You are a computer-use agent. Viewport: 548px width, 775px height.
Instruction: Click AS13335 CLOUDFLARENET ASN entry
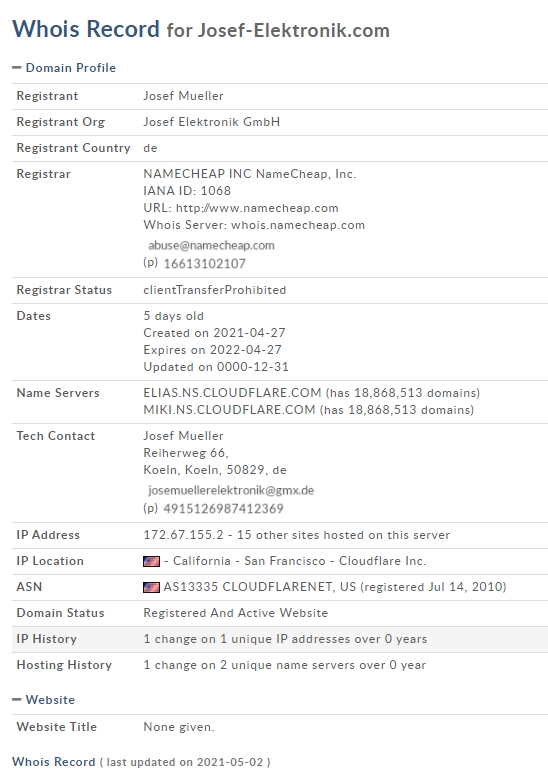(259, 587)
